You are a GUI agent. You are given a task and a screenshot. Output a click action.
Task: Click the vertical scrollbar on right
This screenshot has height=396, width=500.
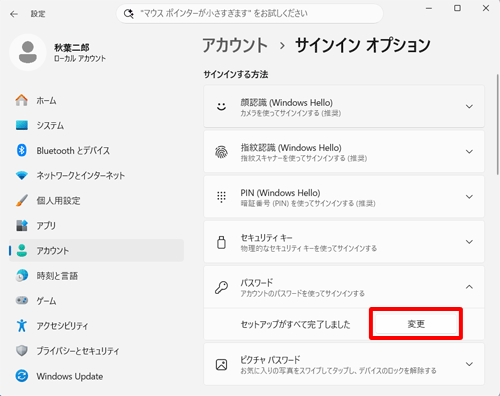(498, 124)
